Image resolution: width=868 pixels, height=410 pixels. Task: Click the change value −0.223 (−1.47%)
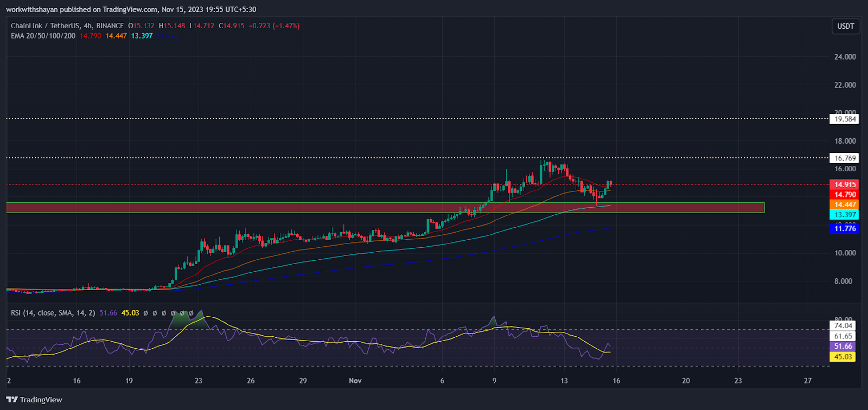click(275, 25)
